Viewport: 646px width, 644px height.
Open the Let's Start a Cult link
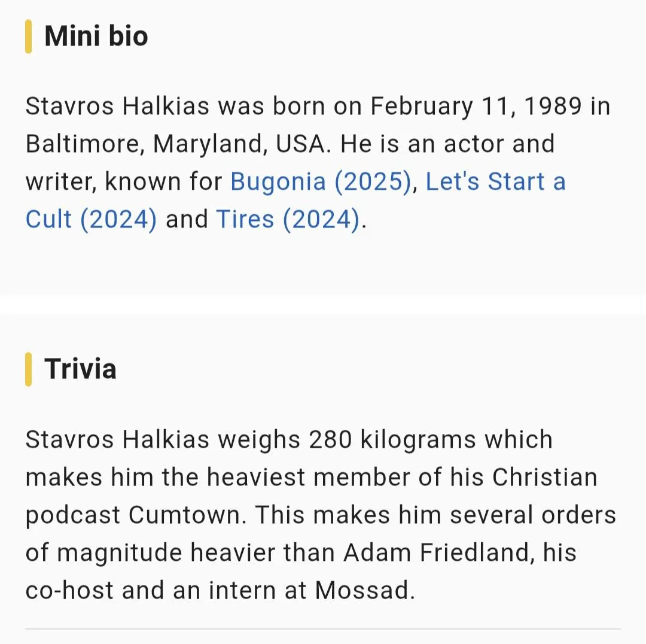point(495,182)
